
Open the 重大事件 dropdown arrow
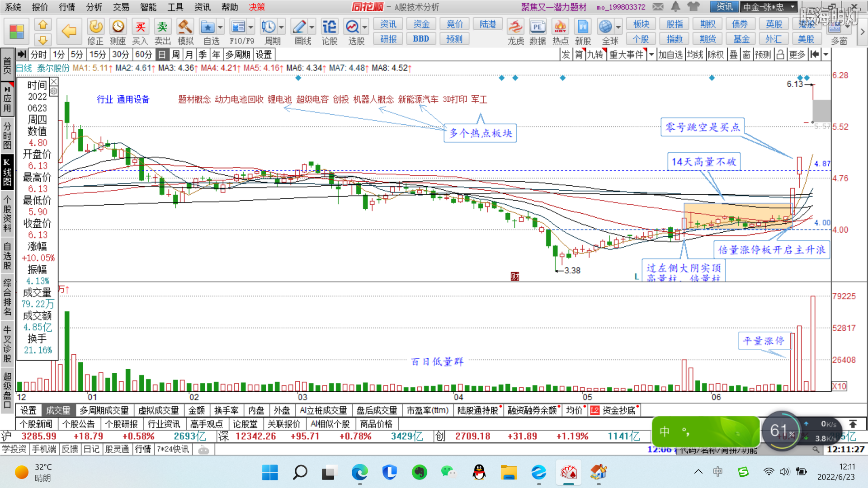tap(651, 55)
